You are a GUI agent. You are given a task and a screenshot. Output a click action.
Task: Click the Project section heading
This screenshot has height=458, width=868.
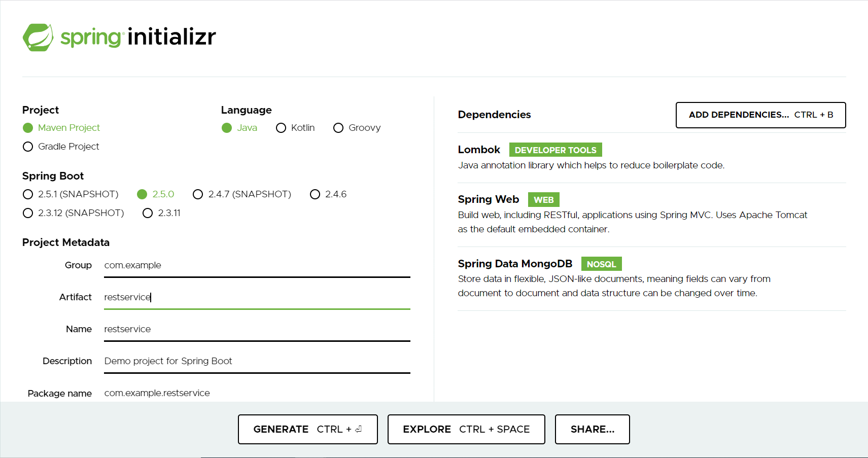(x=41, y=110)
